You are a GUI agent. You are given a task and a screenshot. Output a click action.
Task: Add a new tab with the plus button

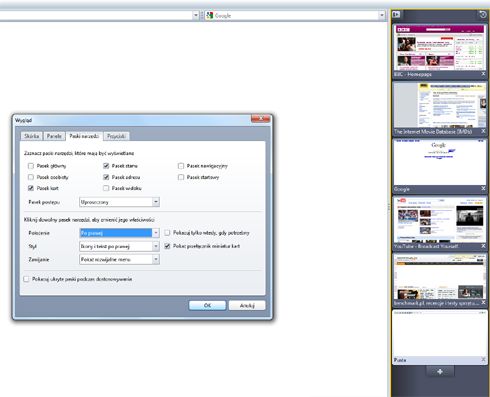click(x=440, y=371)
